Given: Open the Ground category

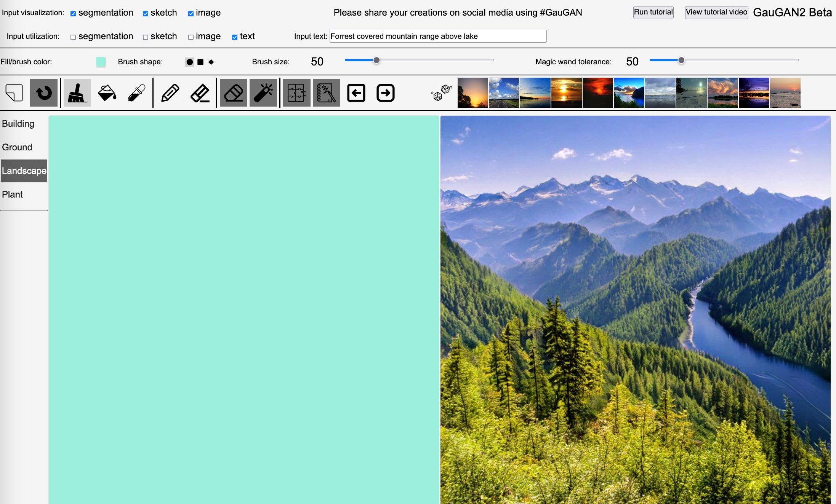Looking at the screenshot, I should coord(17,147).
